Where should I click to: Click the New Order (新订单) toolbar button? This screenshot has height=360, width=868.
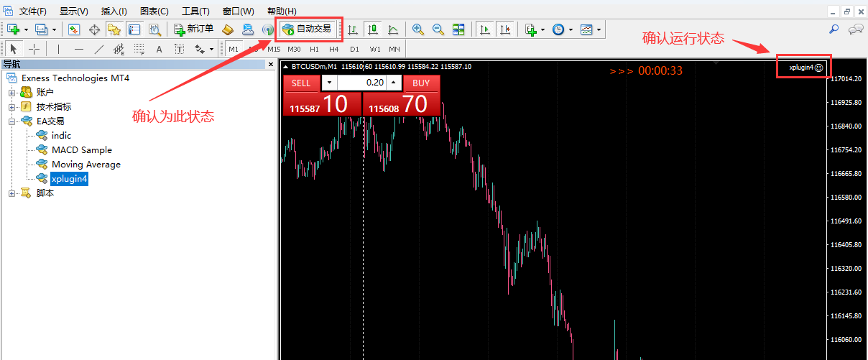193,29
